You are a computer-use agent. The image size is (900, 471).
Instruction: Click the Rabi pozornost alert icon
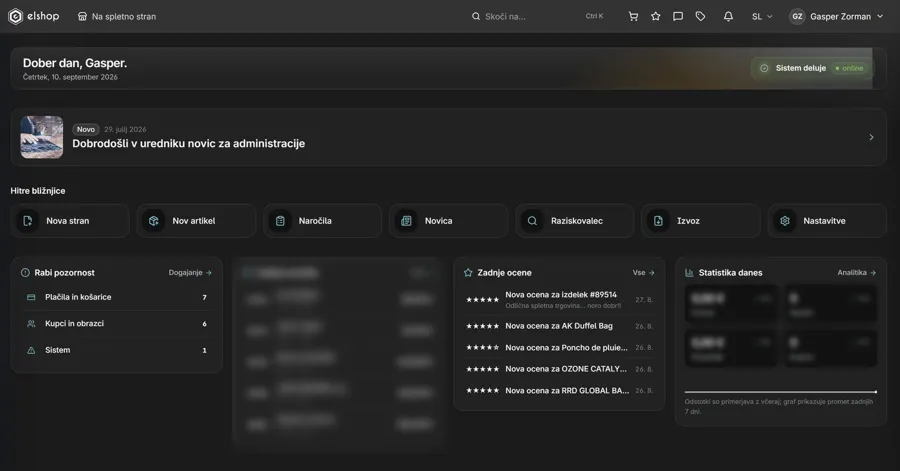click(x=25, y=273)
